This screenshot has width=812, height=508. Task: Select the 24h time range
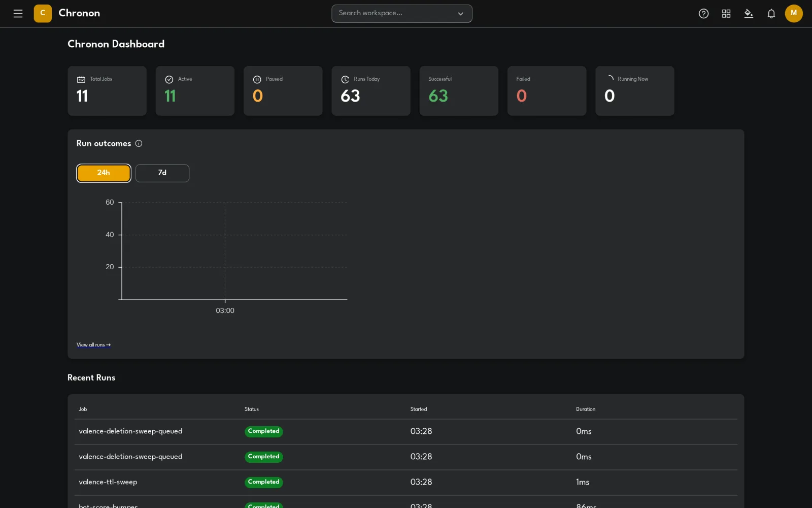point(104,173)
